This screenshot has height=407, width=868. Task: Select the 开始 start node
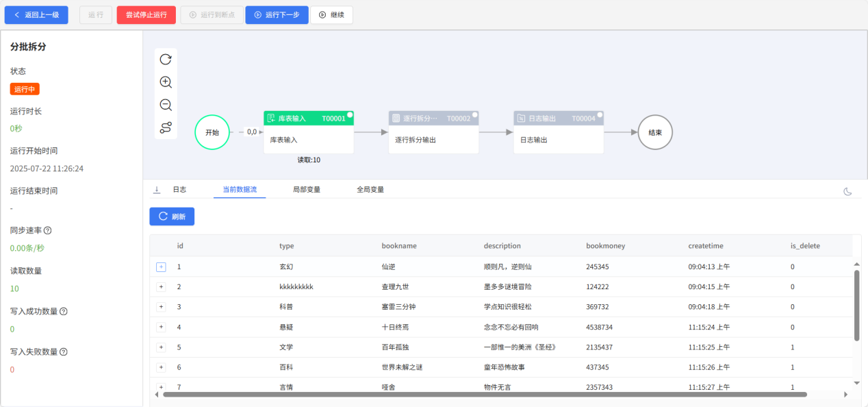click(212, 132)
